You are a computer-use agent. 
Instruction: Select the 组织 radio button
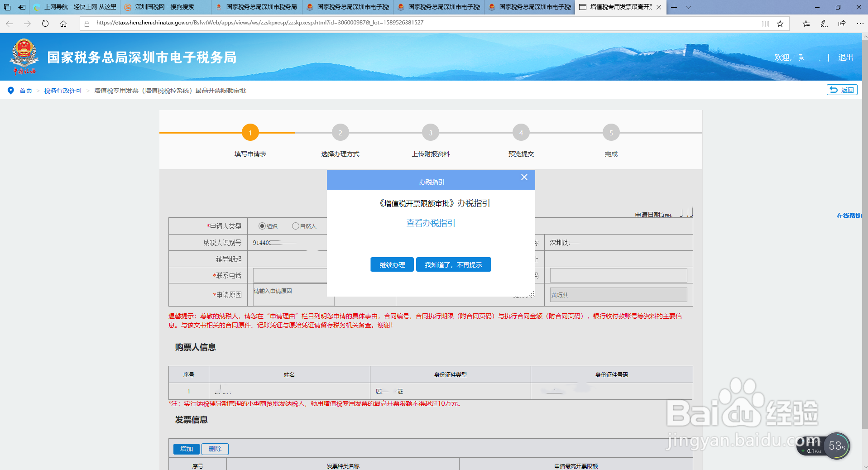click(x=262, y=226)
